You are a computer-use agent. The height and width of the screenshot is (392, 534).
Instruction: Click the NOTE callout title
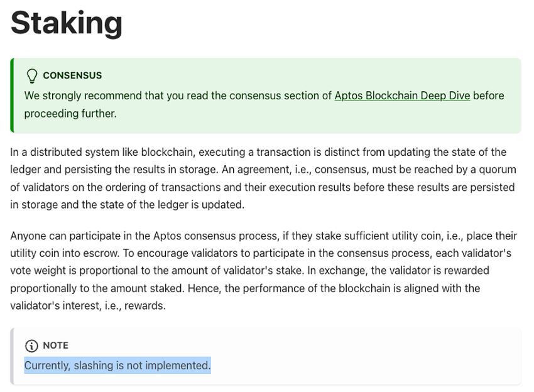point(55,346)
